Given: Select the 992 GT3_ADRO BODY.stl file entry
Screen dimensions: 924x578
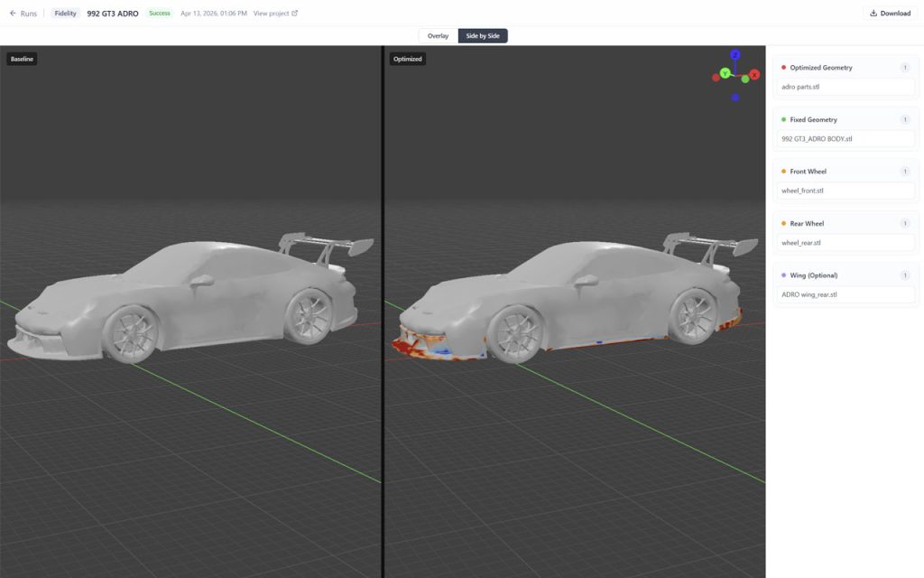Looking at the screenshot, I should click(845, 138).
